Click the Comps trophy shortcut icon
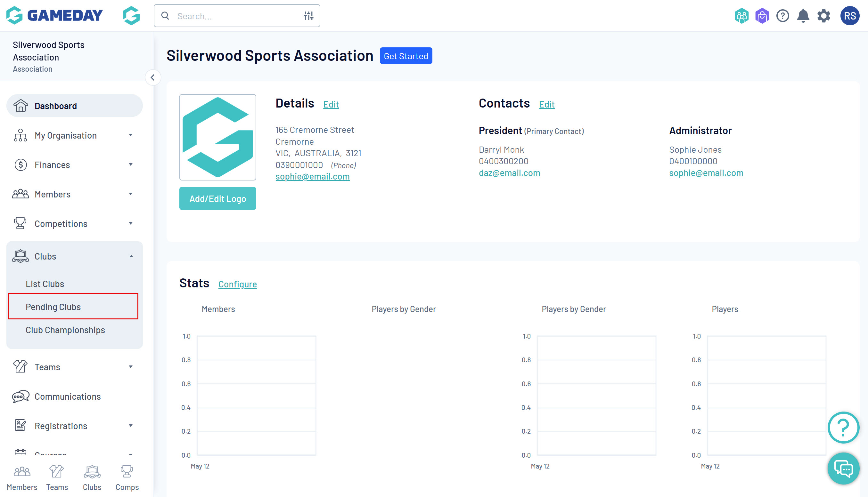The height and width of the screenshot is (497, 868). pos(127,478)
